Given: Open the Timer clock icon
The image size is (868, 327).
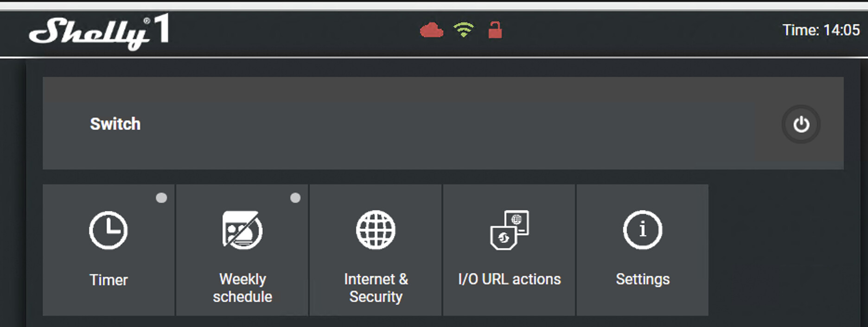Looking at the screenshot, I should click(x=108, y=230).
